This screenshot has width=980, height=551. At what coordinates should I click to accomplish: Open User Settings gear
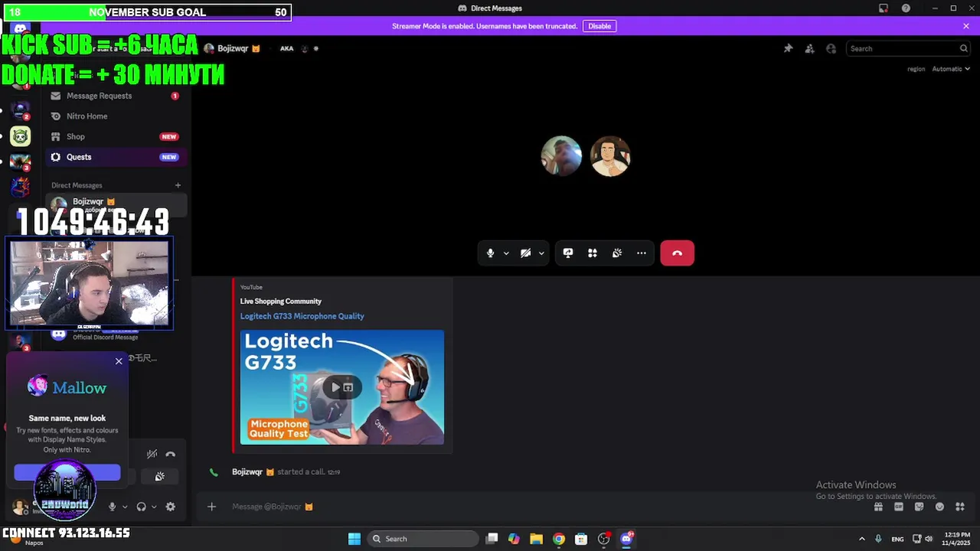(171, 507)
